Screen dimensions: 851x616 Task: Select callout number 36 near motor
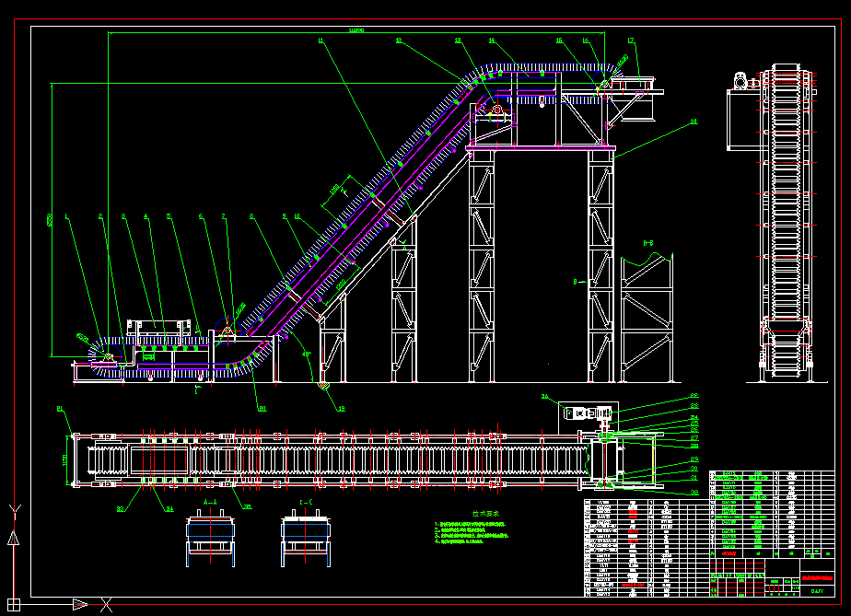(x=545, y=397)
